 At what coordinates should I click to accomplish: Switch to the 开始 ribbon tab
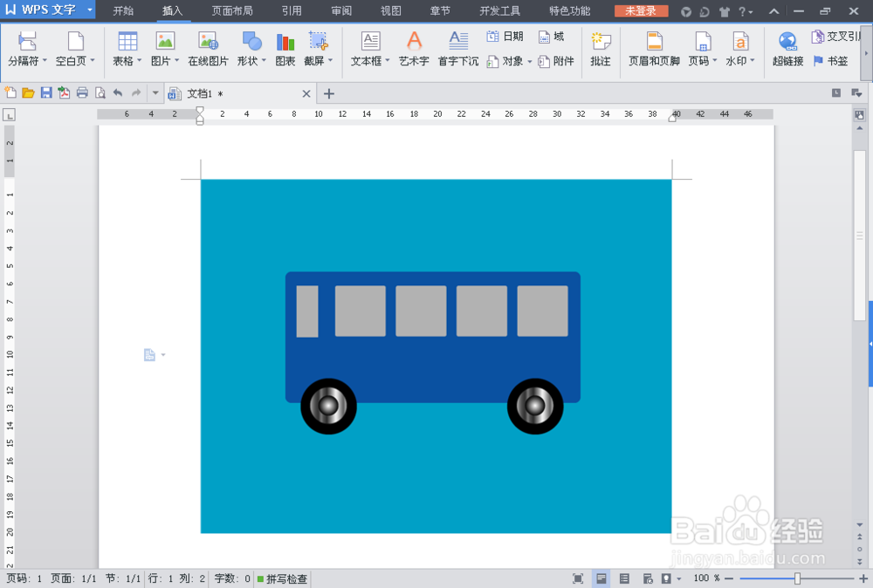pos(122,10)
